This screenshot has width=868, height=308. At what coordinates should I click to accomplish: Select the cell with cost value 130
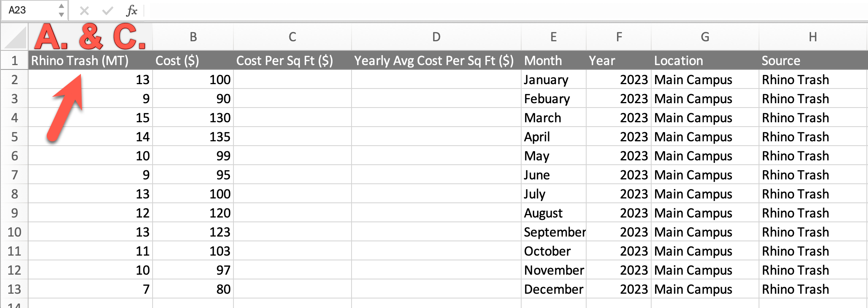click(x=193, y=117)
